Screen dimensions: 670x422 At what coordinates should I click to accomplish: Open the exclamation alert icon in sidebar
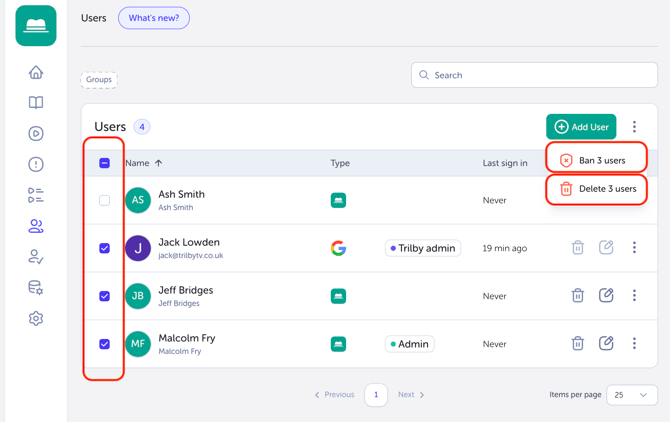coord(36,164)
